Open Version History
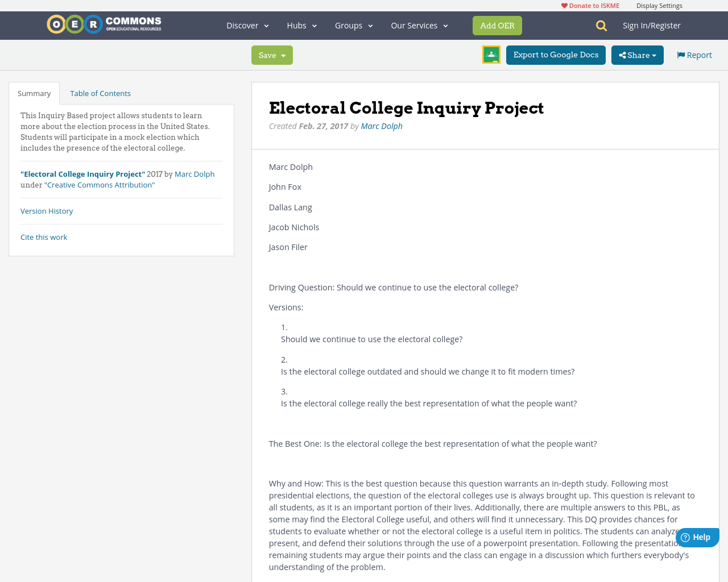 point(47,210)
